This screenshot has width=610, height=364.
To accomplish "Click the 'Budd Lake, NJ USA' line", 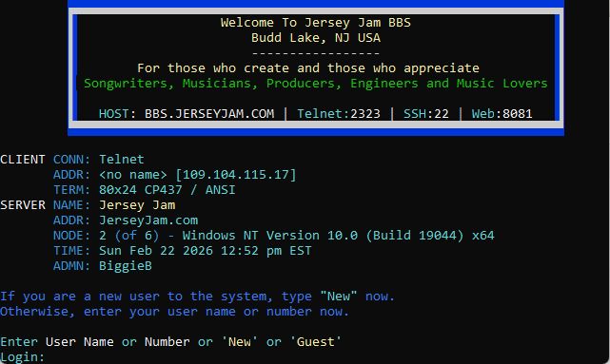I will pyautogui.click(x=316, y=38).
